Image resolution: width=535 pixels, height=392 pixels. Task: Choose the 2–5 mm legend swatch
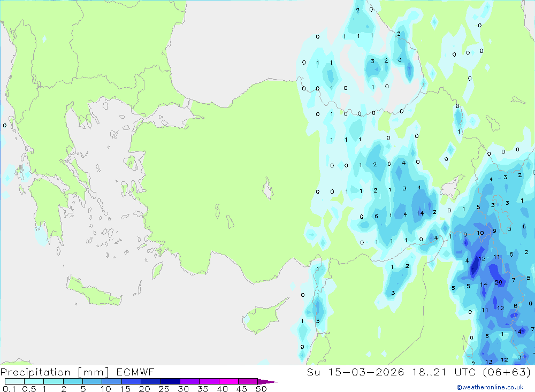pyautogui.click(x=73, y=381)
